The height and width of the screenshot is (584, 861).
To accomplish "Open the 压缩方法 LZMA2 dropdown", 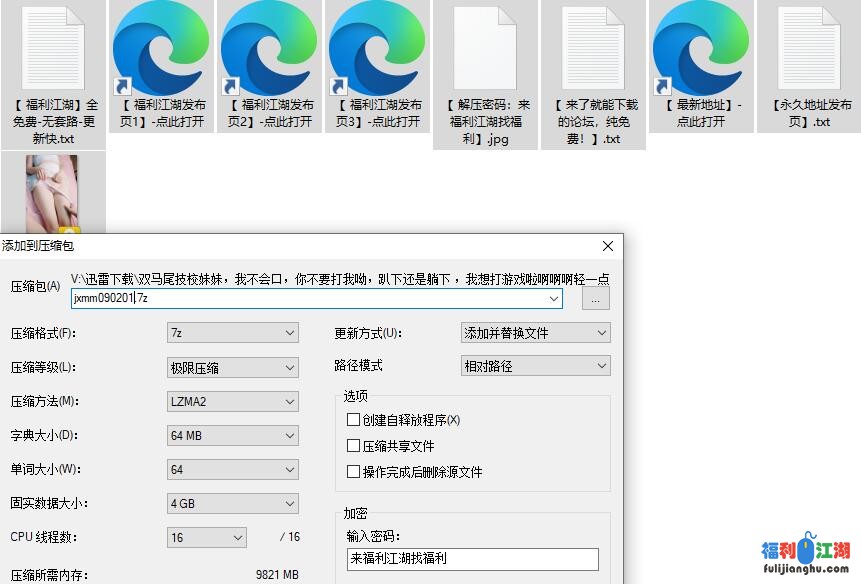I will point(233,401).
